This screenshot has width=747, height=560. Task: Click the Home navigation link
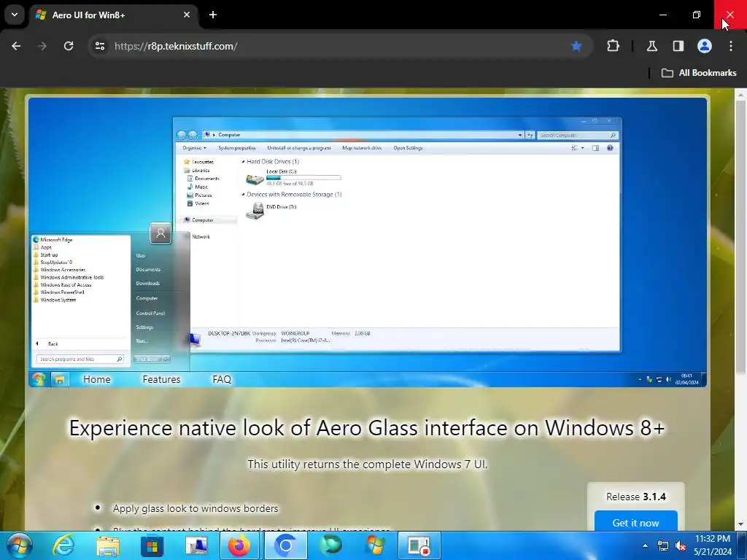pos(97,379)
